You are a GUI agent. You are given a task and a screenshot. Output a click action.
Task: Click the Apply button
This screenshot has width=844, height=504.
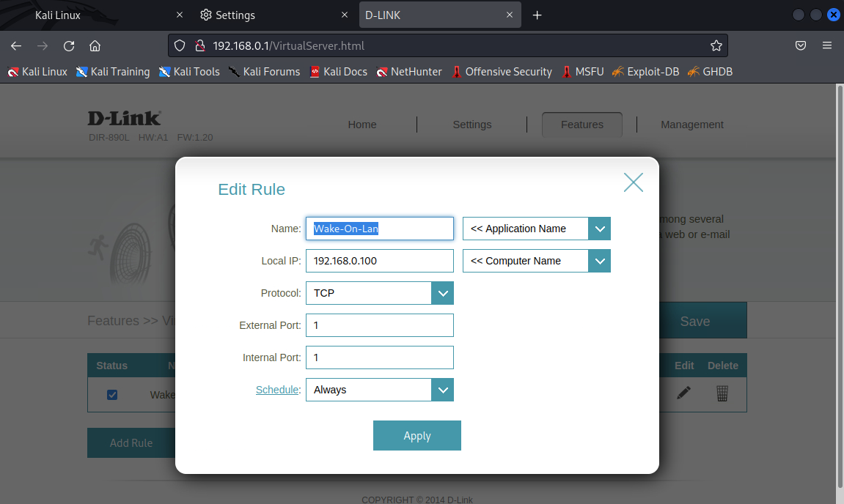tap(417, 435)
